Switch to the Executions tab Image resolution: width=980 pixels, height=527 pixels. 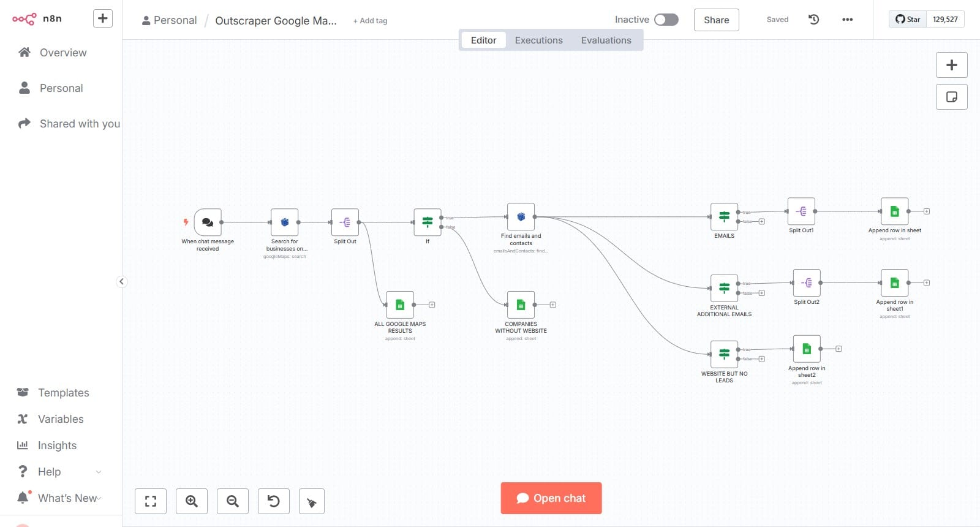[x=539, y=40]
